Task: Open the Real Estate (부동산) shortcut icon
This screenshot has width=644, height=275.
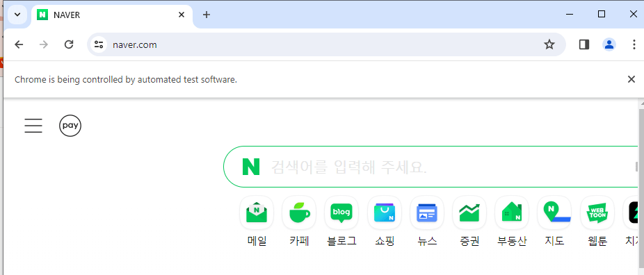Action: [512, 212]
